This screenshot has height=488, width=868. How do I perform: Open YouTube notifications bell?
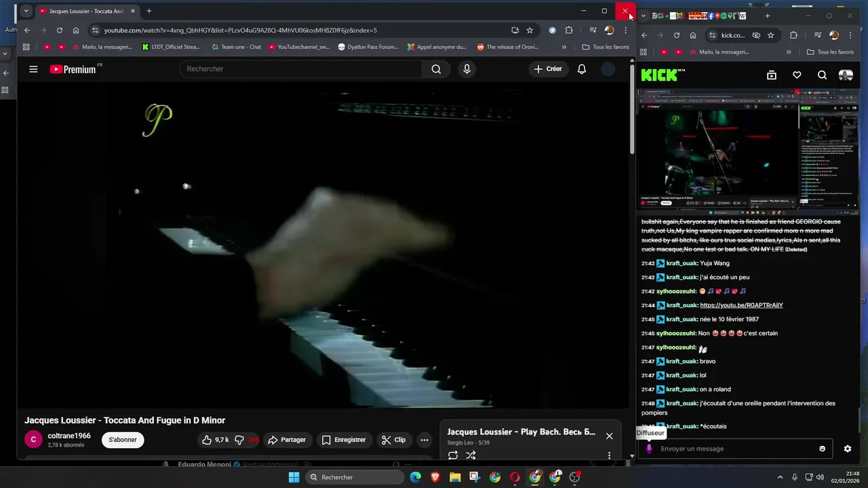click(x=582, y=69)
